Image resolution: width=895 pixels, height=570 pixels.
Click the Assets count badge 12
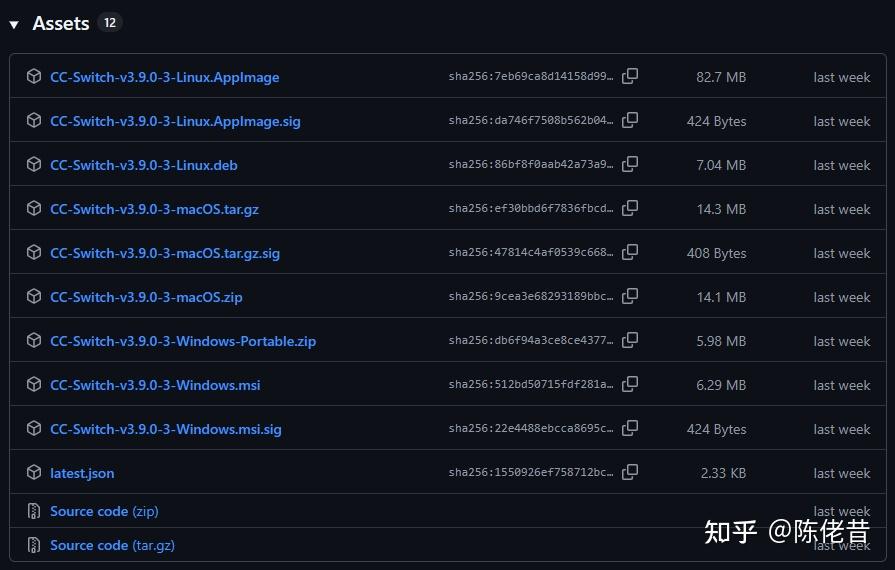[110, 23]
